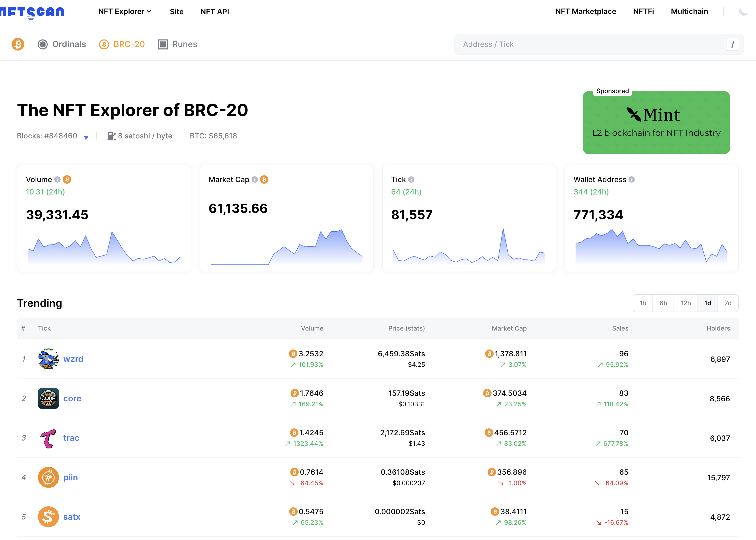This screenshot has height=540, width=756.
Task: Open the wzrd token avatar
Action: click(48, 359)
